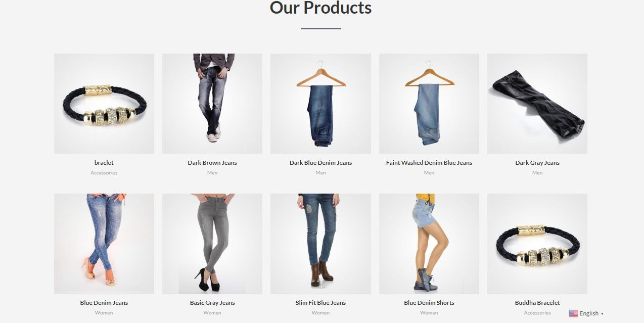Viewport: 644px width, 323px height.
Task: Open the Buddha Bracelet product image
Action: click(537, 244)
